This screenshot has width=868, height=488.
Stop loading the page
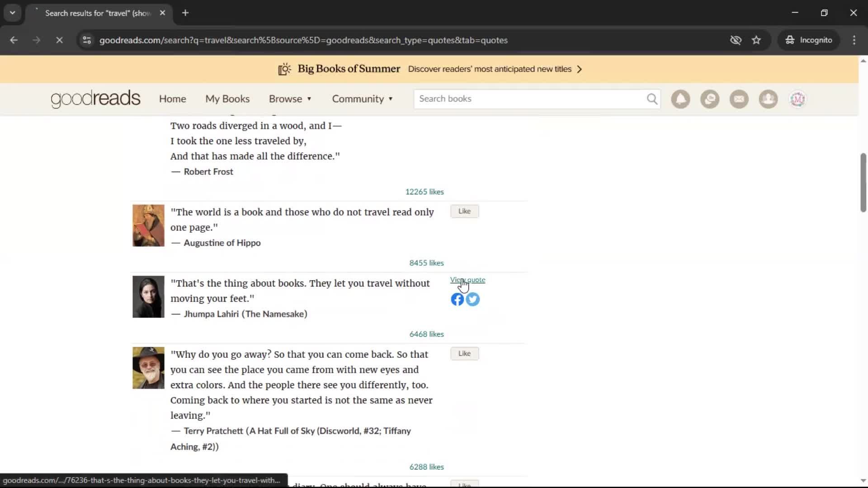click(x=59, y=40)
